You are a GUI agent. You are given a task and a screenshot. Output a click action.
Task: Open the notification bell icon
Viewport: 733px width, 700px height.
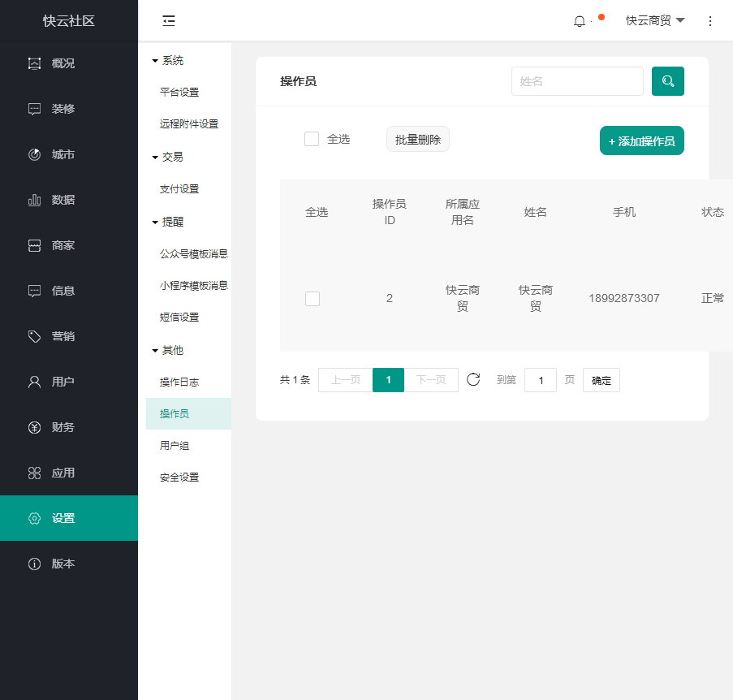click(580, 22)
